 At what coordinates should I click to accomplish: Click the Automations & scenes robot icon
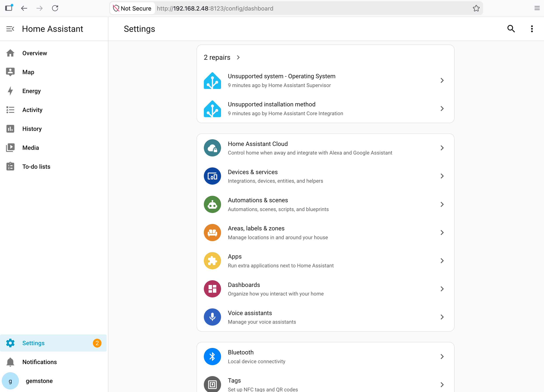click(212, 204)
